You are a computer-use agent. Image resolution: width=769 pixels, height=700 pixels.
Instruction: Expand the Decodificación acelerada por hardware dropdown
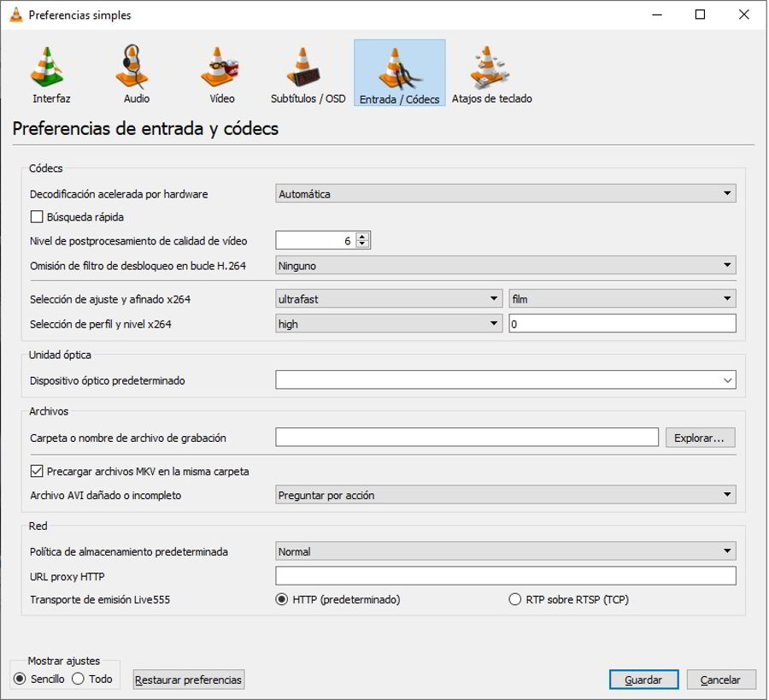[x=505, y=194]
